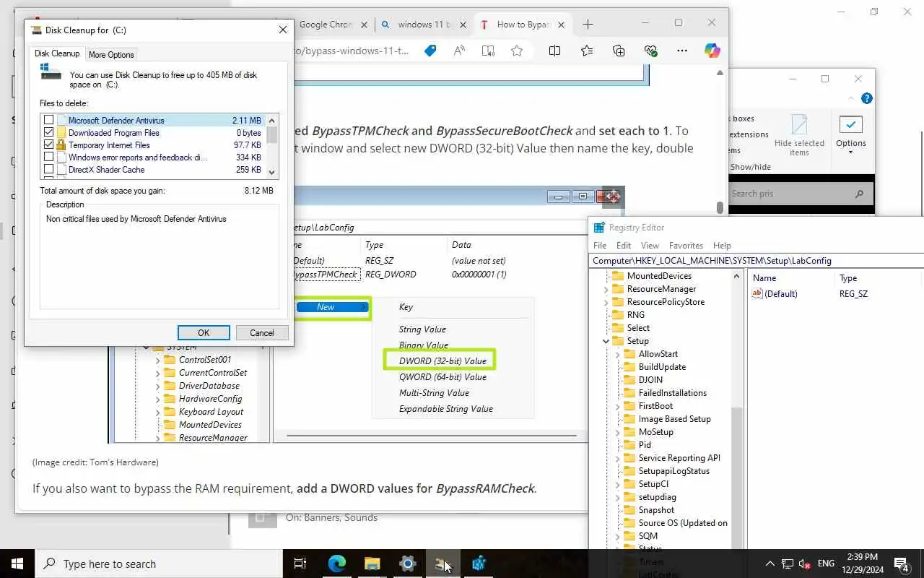Image resolution: width=924 pixels, height=578 pixels.
Task: Switch to Microsoft Edge on the taskbar
Action: 336,564
